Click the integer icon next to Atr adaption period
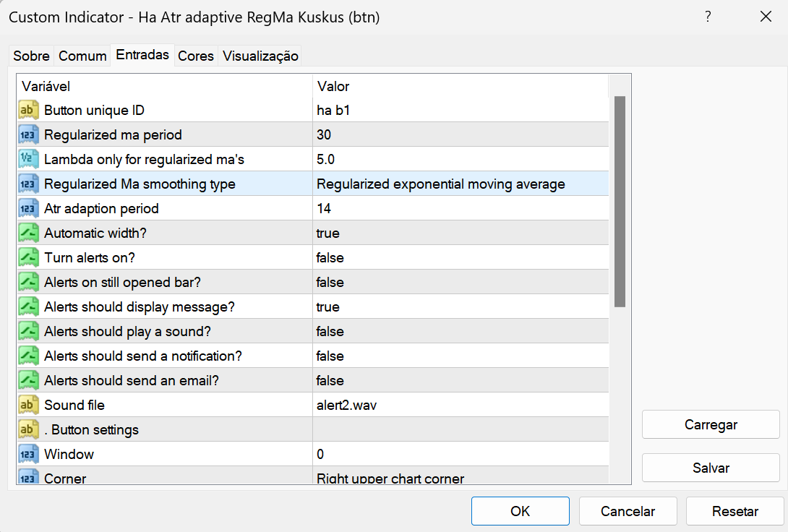Screen dimensions: 788x532 point(28,209)
